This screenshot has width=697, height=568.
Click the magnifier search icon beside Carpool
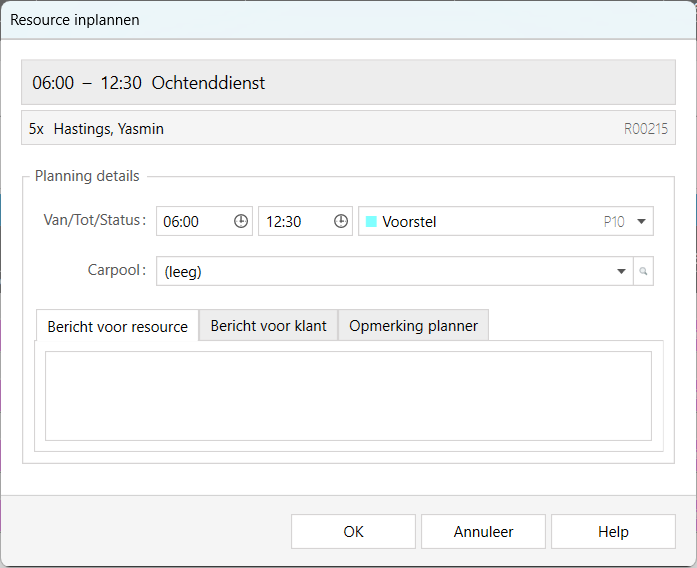pos(643,271)
